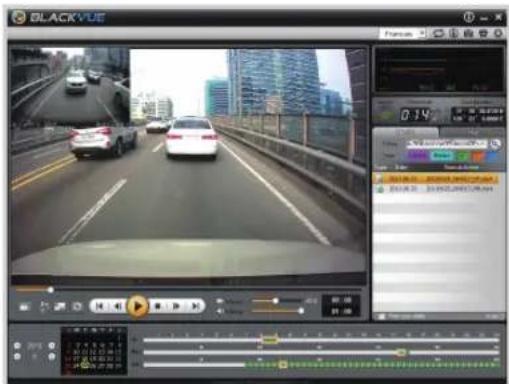Screen dimensions: 509x384
Task: Mute audio via the speaker icon
Action: click(x=220, y=311)
